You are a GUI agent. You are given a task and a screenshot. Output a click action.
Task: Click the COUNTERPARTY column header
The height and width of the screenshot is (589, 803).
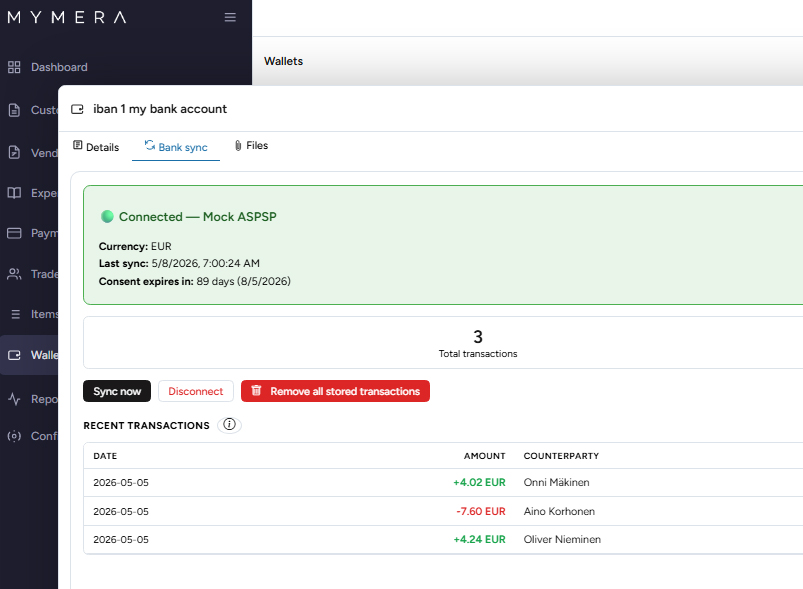[561, 456]
